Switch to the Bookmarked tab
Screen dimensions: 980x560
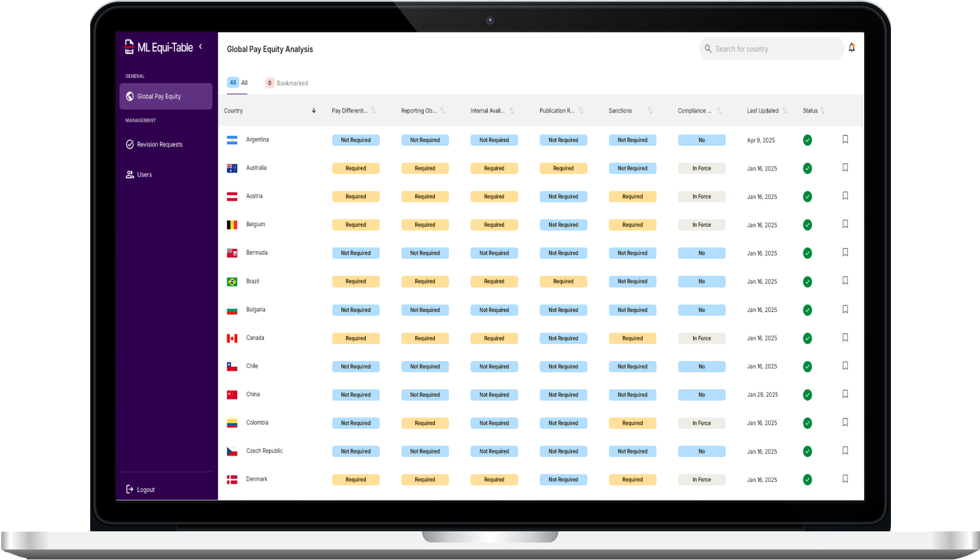coord(287,83)
